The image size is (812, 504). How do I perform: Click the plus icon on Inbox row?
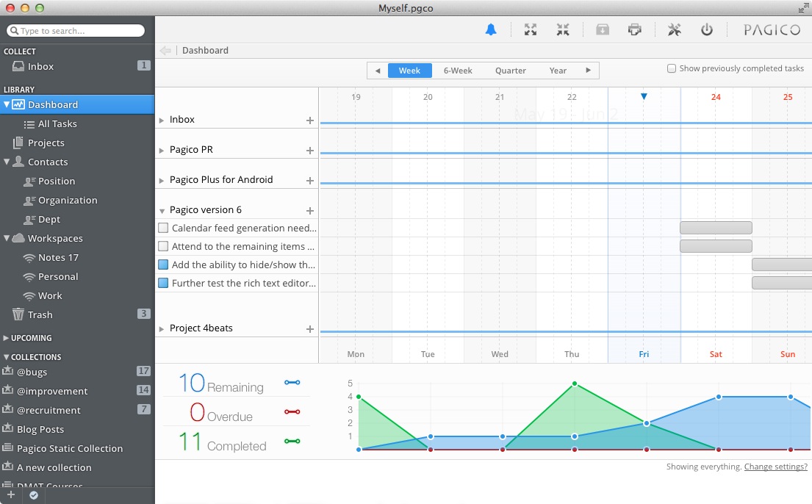tap(309, 120)
